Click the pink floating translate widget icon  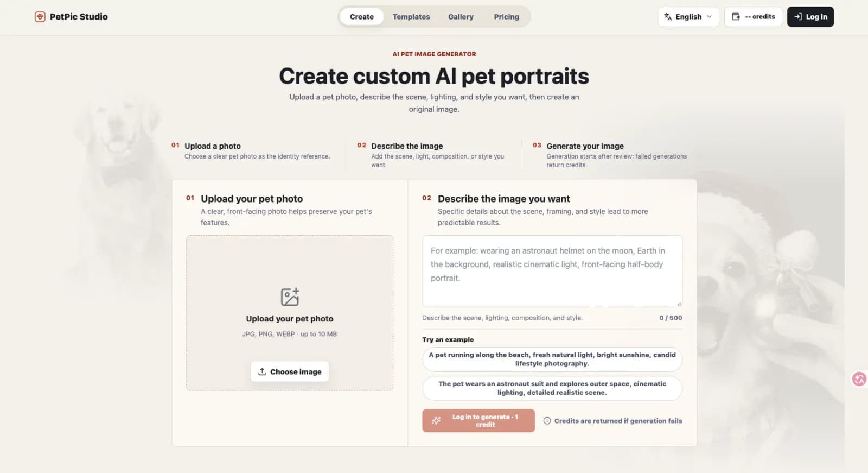click(859, 379)
